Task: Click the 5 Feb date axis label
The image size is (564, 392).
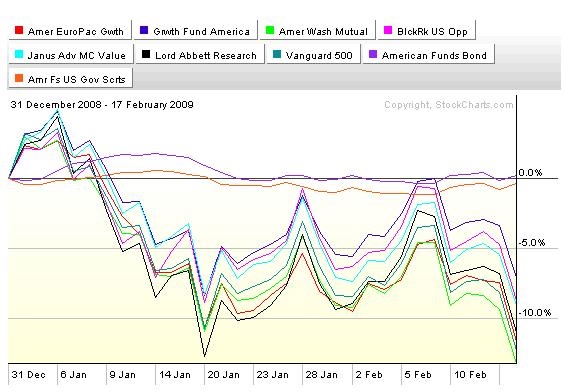Action: pyautogui.click(x=418, y=375)
